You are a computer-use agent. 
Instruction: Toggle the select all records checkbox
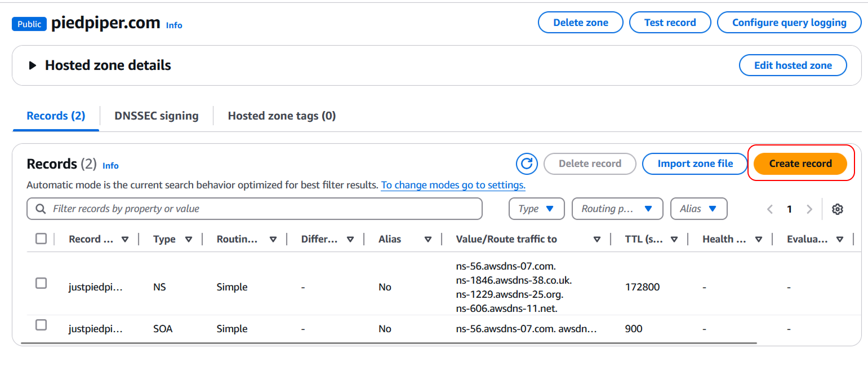(x=41, y=239)
